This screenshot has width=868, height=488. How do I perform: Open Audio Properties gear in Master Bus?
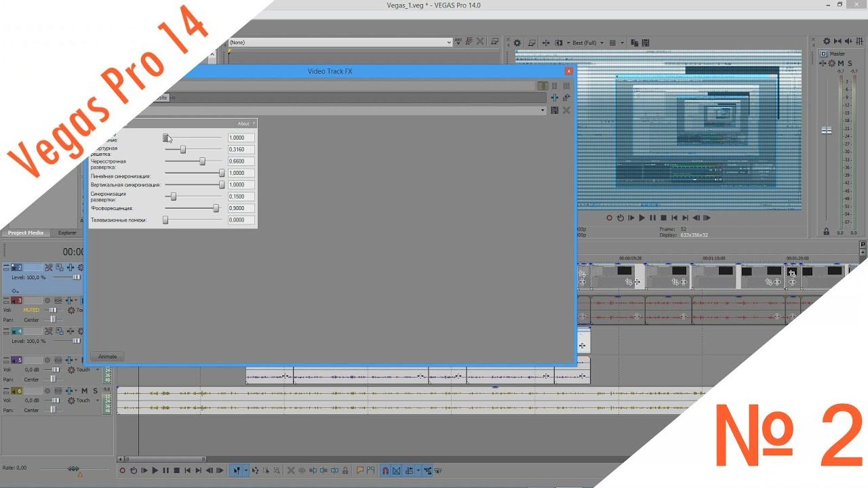827,42
